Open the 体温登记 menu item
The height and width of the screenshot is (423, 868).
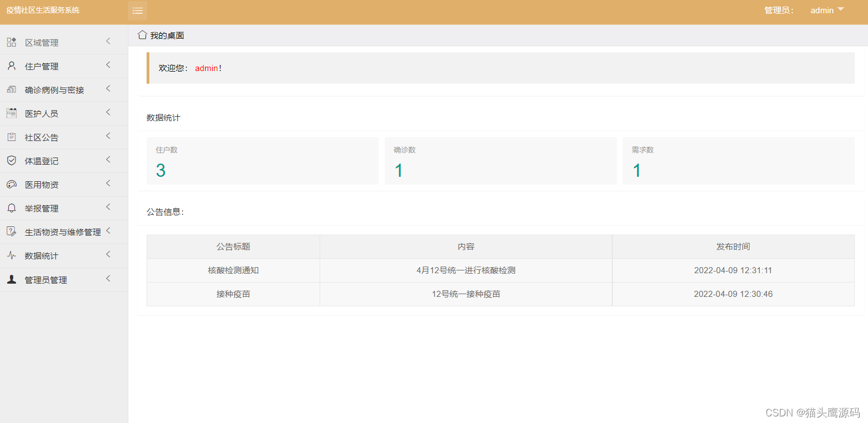click(x=64, y=161)
